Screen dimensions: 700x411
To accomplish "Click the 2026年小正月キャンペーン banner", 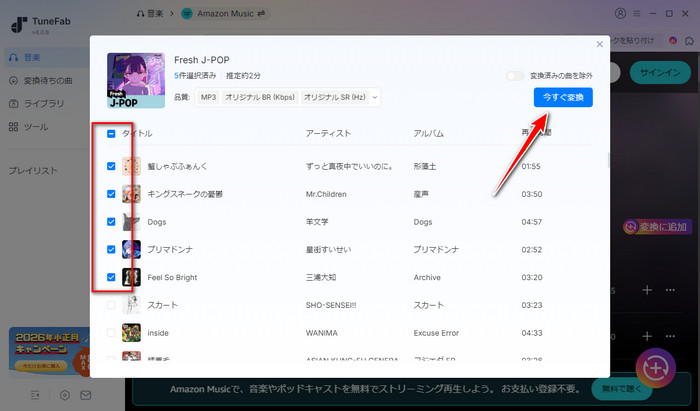I will (x=50, y=352).
